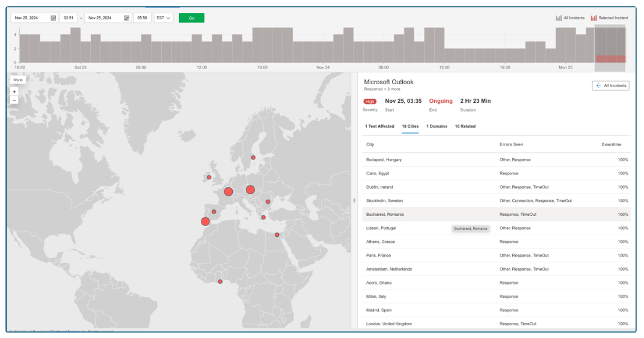Click the Athens marker on the map
Image resolution: width=644 pixels, height=338 pixels.
coord(264,218)
